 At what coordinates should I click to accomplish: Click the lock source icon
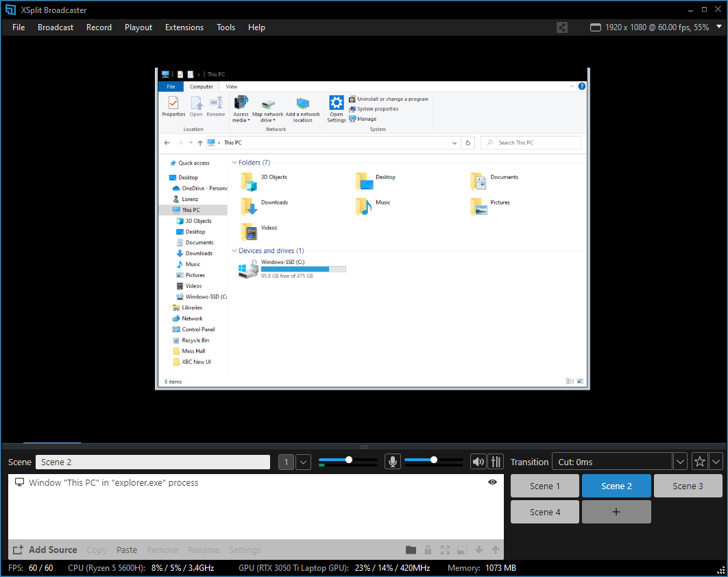coord(428,550)
